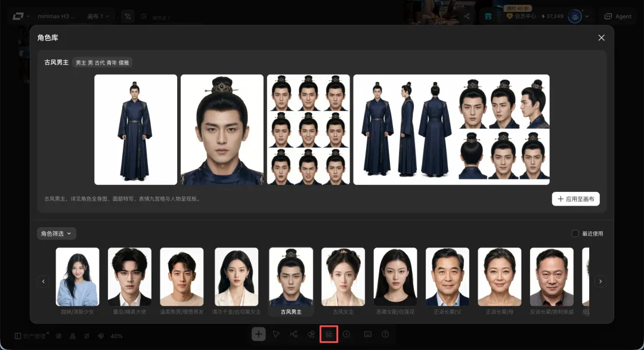Select the 恶毒女配/白莲花 character card
This screenshot has height=350, width=644.
395,281
